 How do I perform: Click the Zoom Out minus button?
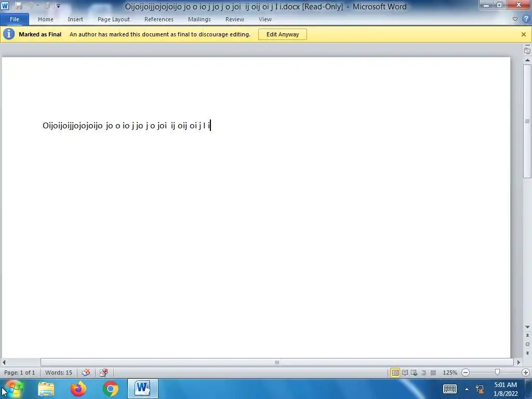click(466, 373)
